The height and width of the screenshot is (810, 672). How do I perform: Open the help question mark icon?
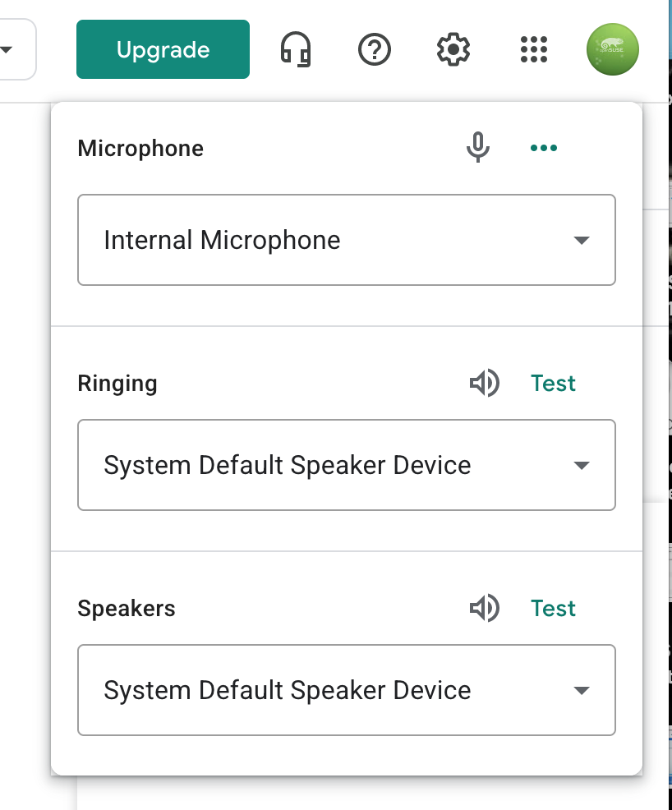point(375,50)
